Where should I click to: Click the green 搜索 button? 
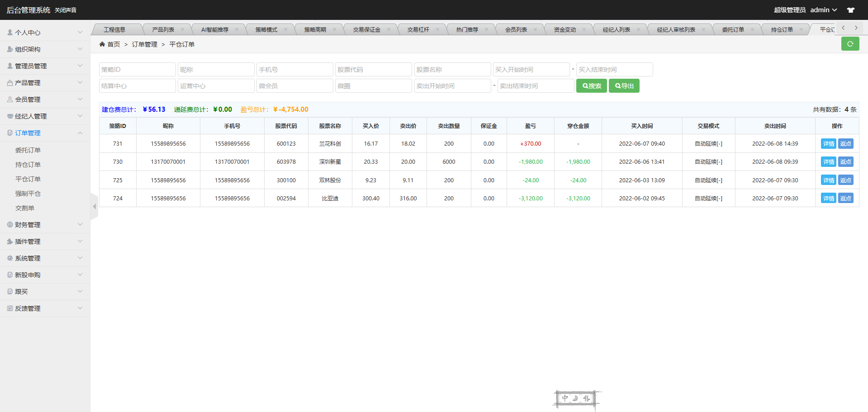(591, 86)
